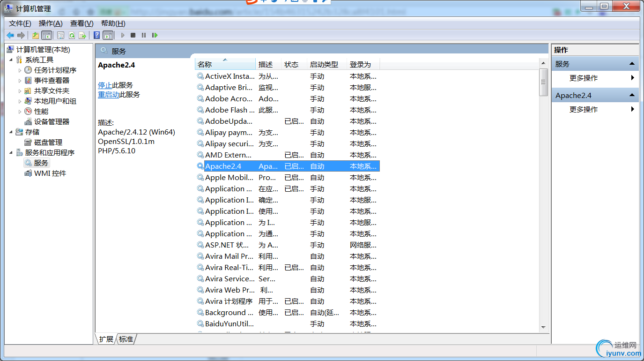644x361 pixels.
Task: Click the services list vertical scrollbar thumb
Action: 543,82
